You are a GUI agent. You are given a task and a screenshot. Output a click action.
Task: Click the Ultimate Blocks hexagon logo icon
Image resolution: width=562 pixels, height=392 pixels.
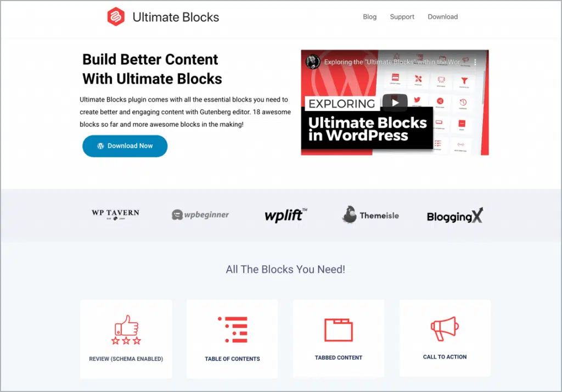(116, 16)
